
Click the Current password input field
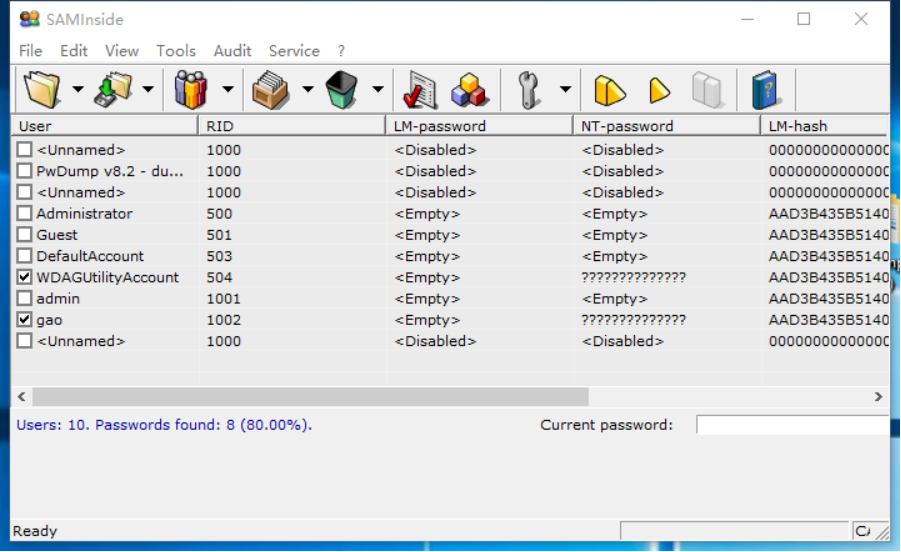click(x=792, y=425)
